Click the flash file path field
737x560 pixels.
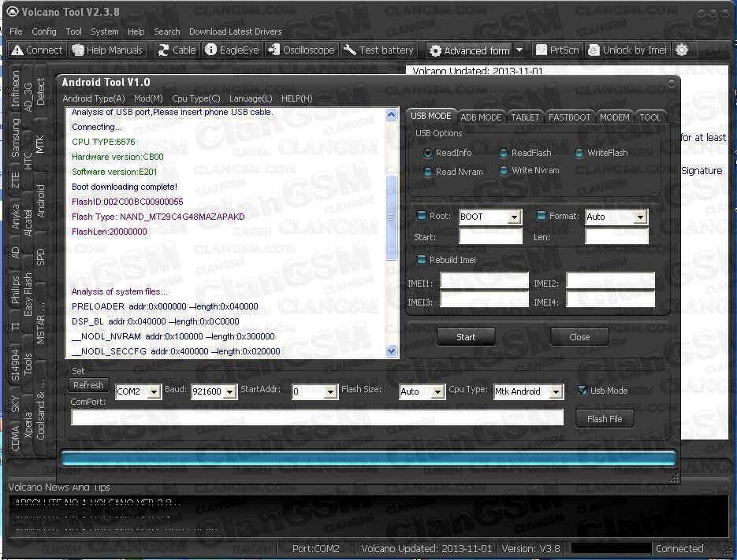tap(318, 417)
